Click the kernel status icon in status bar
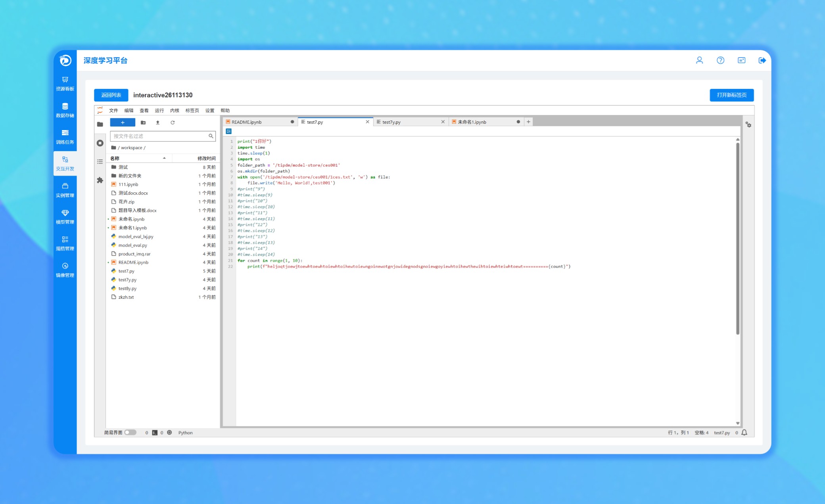 pos(169,433)
